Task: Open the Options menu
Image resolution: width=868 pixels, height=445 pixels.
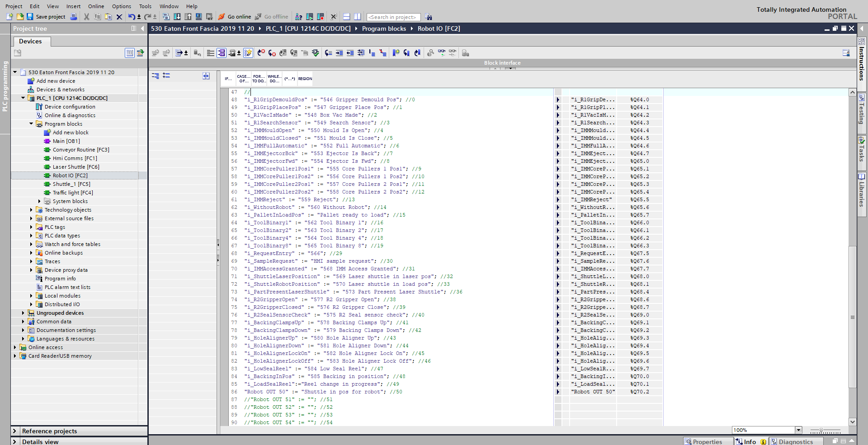Action: tap(121, 6)
